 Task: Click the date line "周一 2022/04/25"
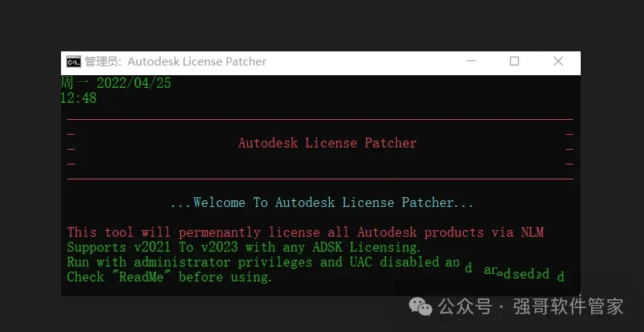coord(116,83)
